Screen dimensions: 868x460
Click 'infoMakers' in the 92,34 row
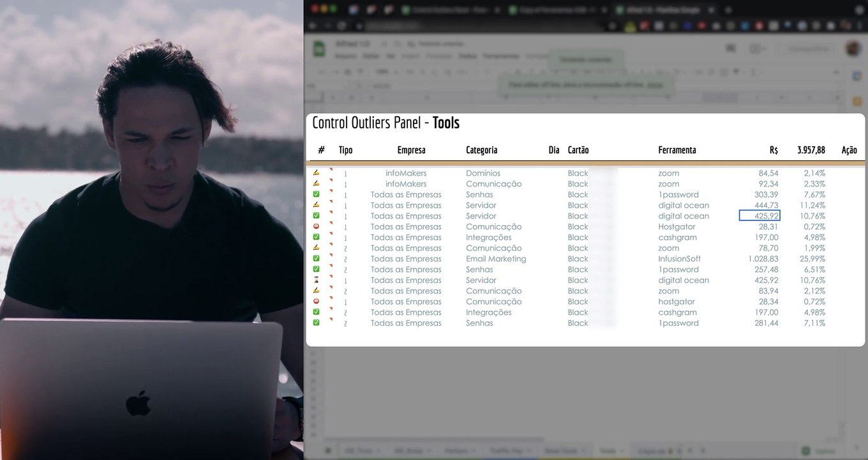coord(406,184)
